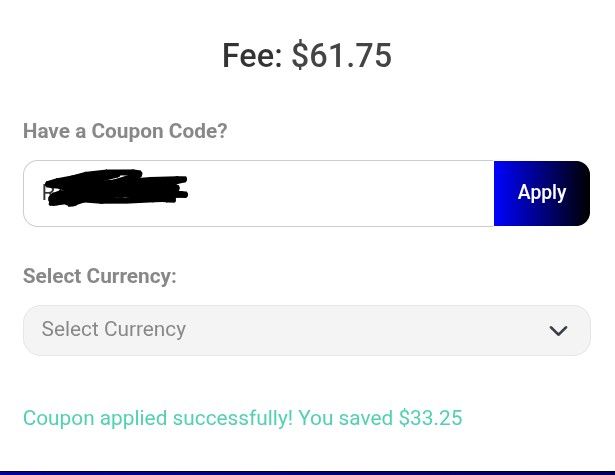Click the Fee: $61.75 heading
The height and width of the screenshot is (475, 615).
[306, 56]
